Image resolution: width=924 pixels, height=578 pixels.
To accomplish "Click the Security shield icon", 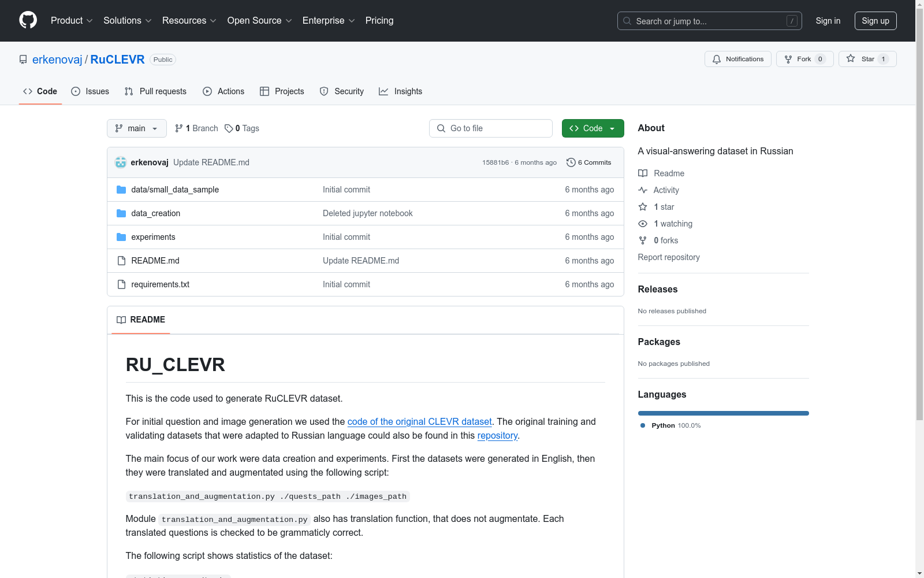I will [324, 91].
